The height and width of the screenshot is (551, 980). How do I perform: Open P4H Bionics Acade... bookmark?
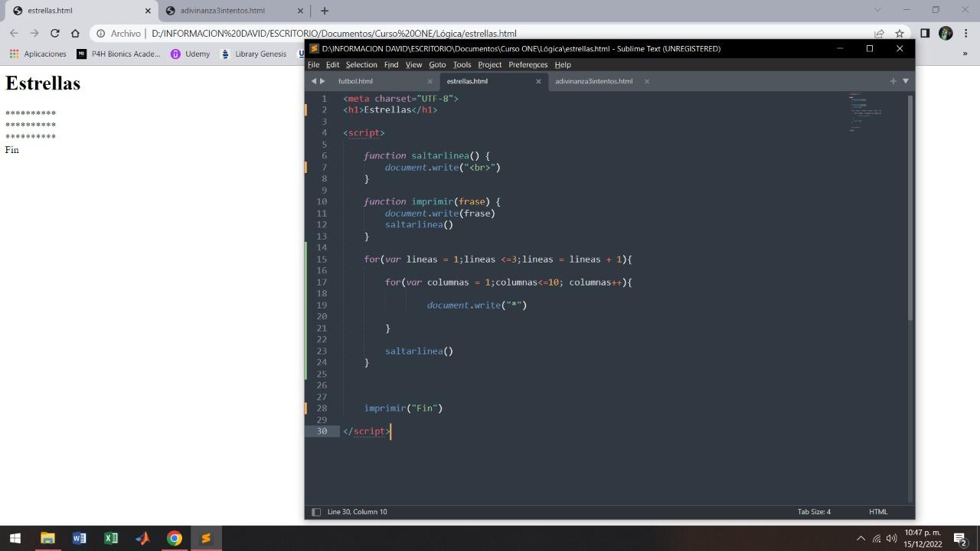coord(119,54)
